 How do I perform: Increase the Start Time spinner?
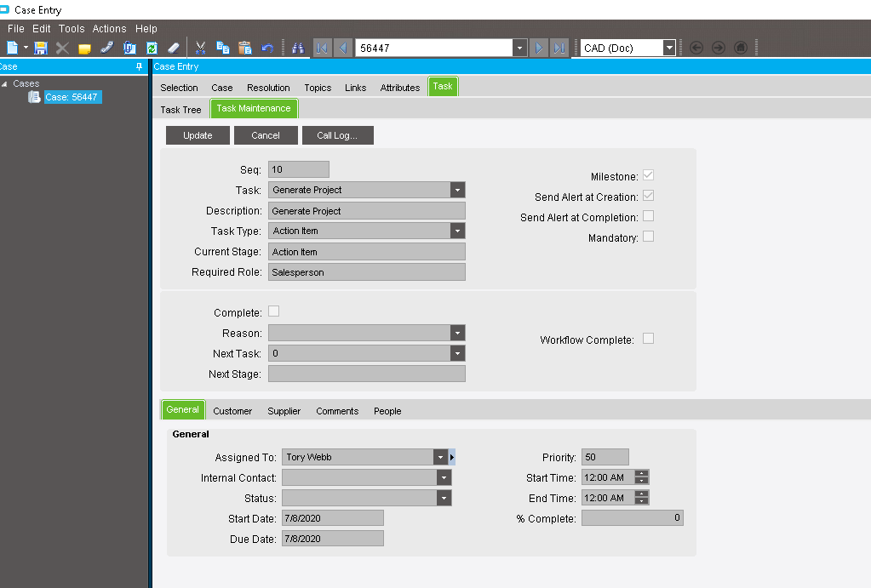click(642, 474)
